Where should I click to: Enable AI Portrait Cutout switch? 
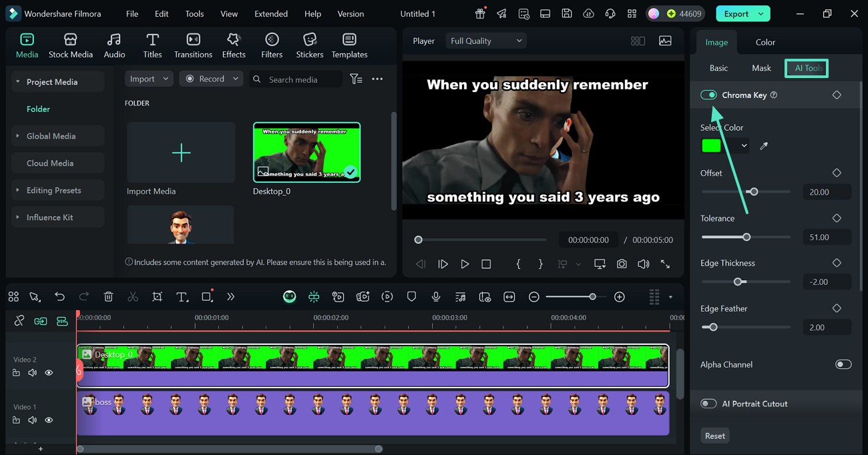708,404
